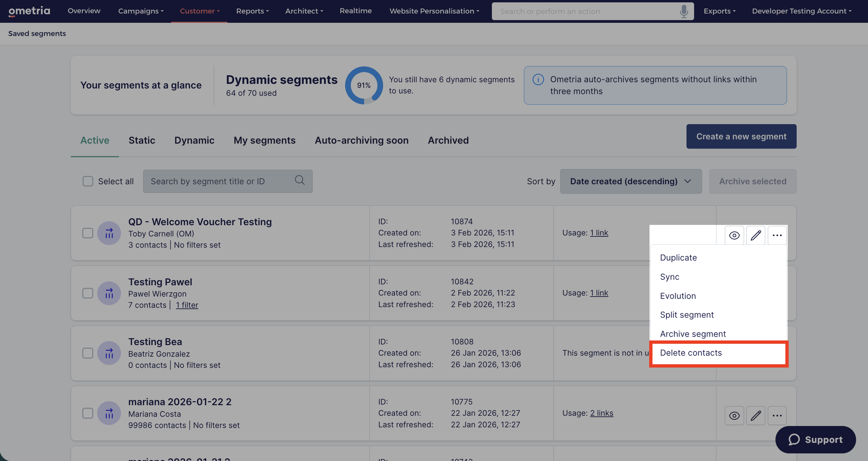Click the info icon in auto-archive notice
The image size is (868, 461).
538,80
